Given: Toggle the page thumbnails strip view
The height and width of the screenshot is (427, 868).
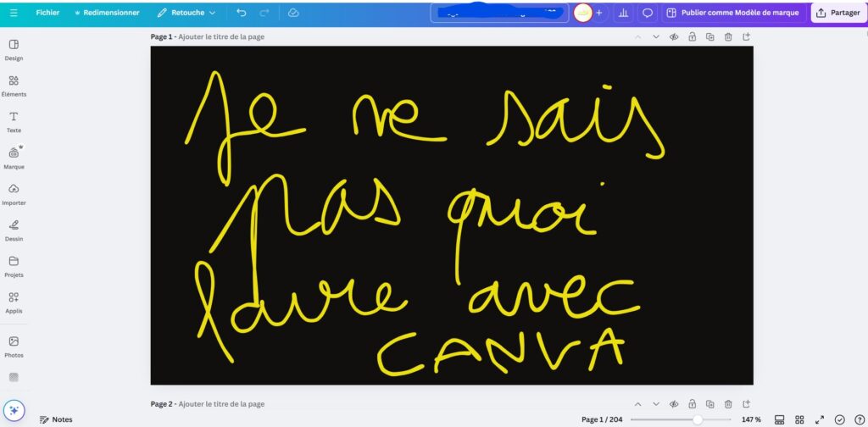Looking at the screenshot, I should click(780, 419).
